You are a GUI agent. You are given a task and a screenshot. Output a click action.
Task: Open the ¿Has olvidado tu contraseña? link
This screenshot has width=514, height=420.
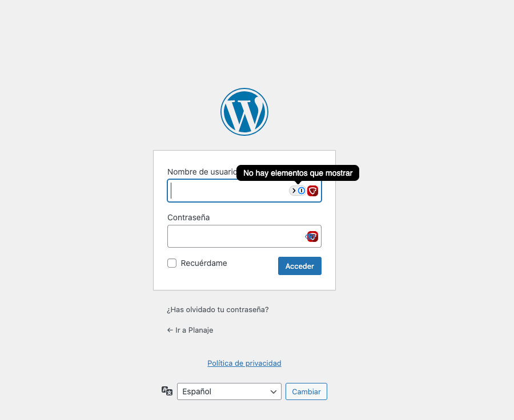218,310
